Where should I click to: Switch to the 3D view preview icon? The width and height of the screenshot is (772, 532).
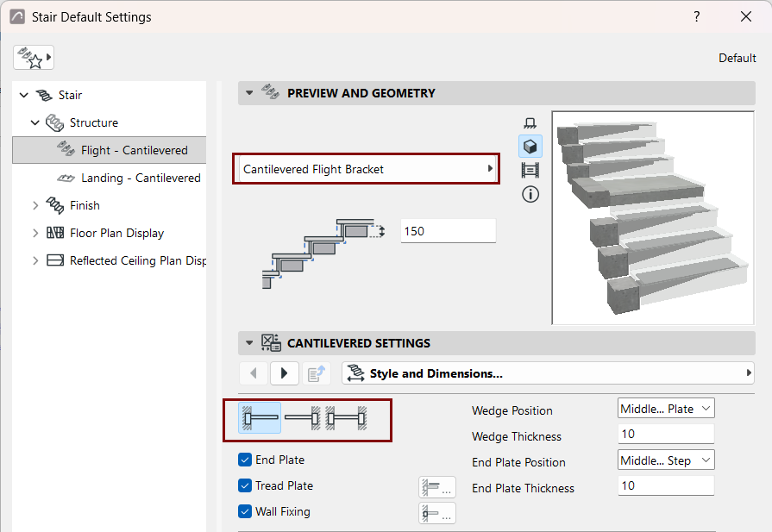point(530,147)
